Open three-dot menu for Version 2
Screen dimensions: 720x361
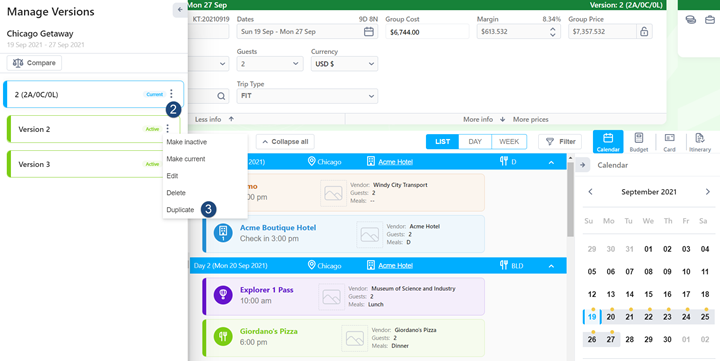point(168,129)
